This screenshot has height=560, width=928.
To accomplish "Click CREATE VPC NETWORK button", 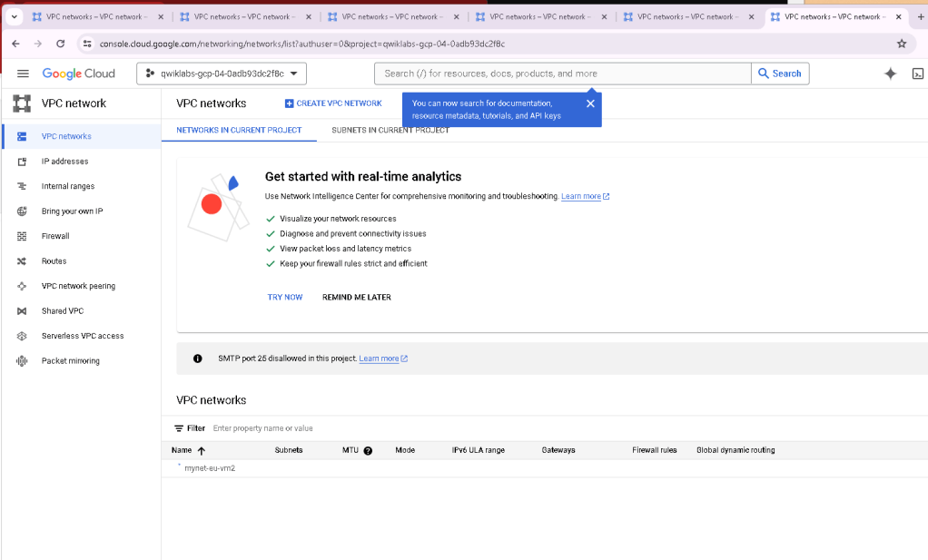I will coord(333,103).
